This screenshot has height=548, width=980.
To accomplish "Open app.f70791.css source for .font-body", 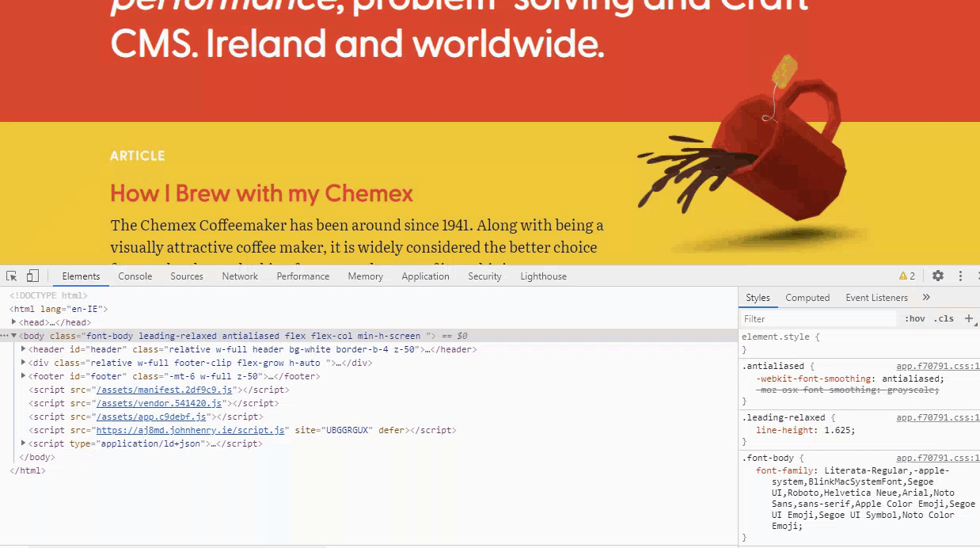I will pos(938,459).
